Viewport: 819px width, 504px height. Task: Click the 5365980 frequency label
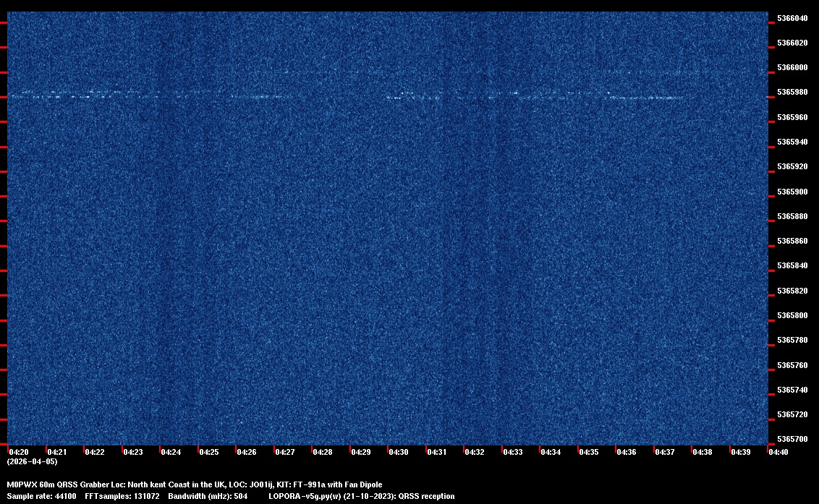[x=792, y=92]
